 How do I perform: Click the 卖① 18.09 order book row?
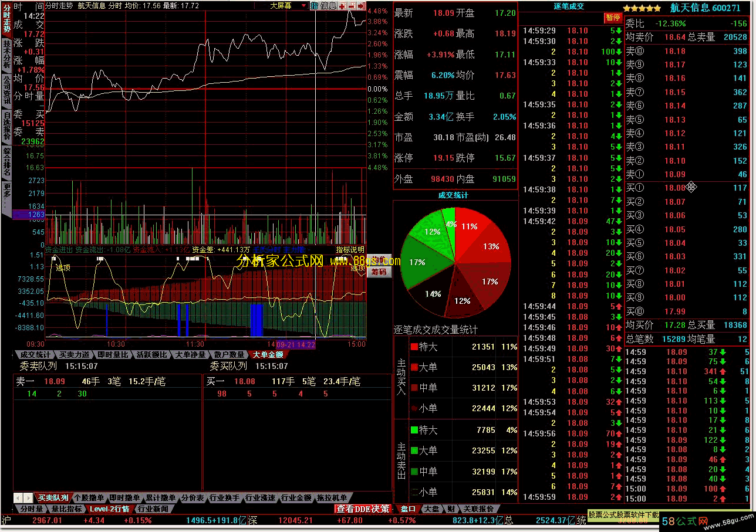click(x=687, y=174)
